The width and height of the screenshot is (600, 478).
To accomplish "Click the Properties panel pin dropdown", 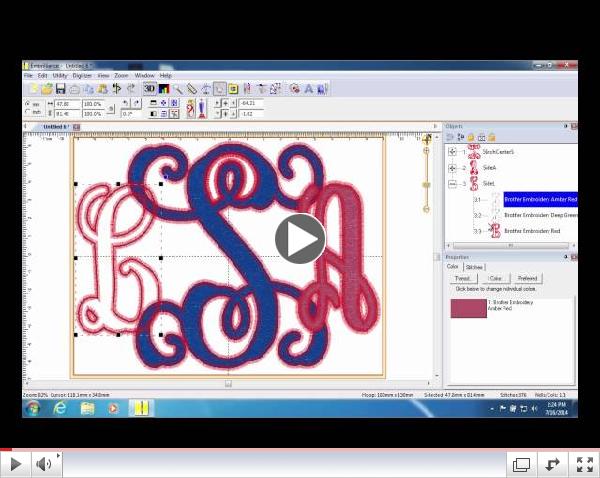I will (x=566, y=257).
